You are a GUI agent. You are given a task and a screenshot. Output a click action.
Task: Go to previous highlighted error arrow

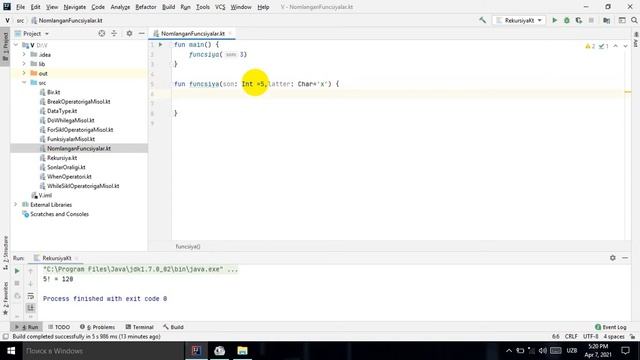click(616, 46)
